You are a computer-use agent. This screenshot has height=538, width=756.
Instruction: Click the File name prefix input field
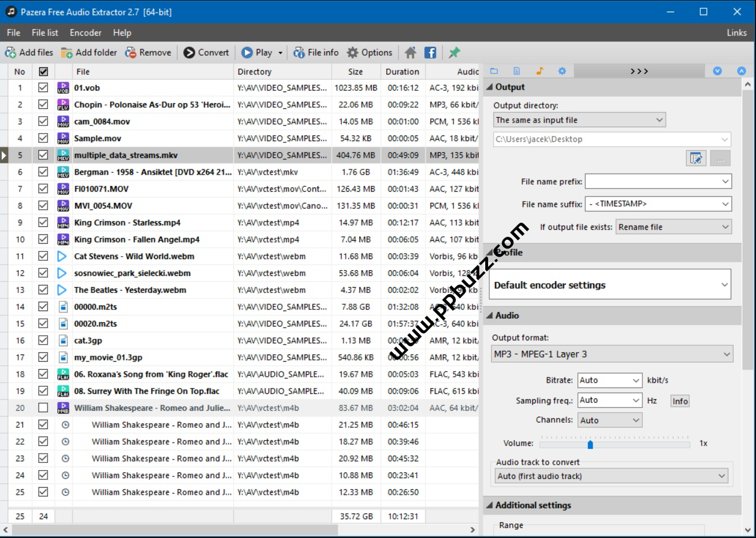point(652,182)
